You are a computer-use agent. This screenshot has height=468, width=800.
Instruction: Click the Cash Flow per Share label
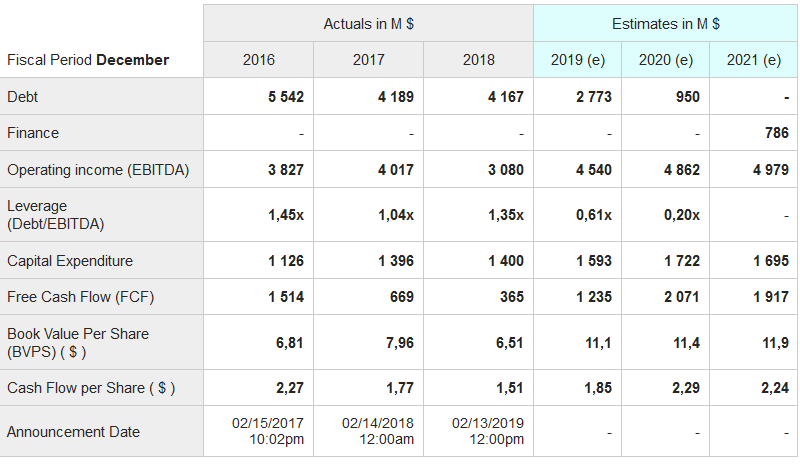91,388
